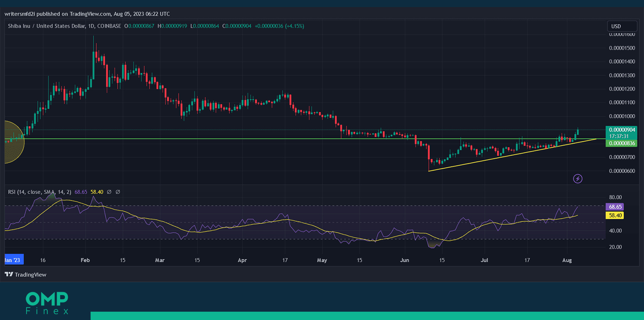Click the RSI 80.00 axis label
Screen dimensions: 644x320
tap(615, 197)
